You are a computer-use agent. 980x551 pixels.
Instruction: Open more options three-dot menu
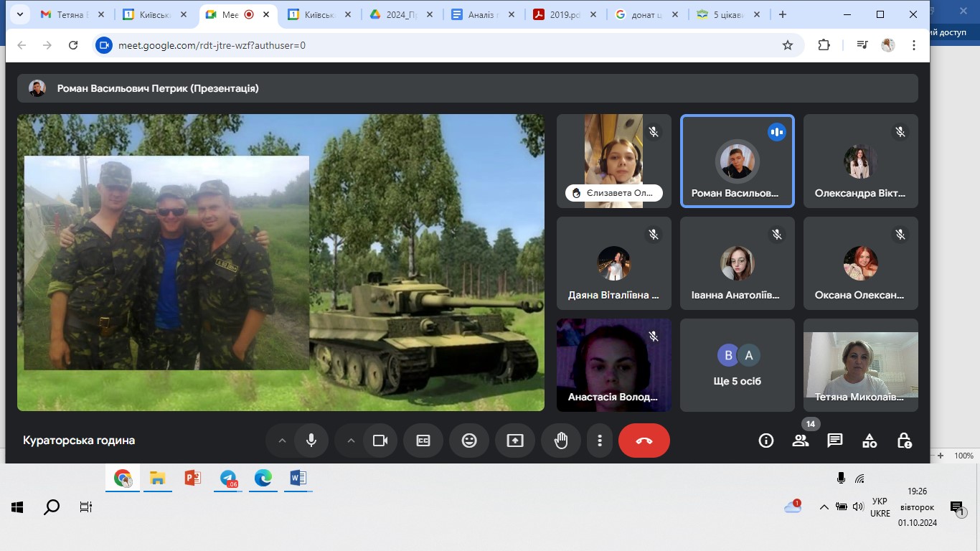600,441
